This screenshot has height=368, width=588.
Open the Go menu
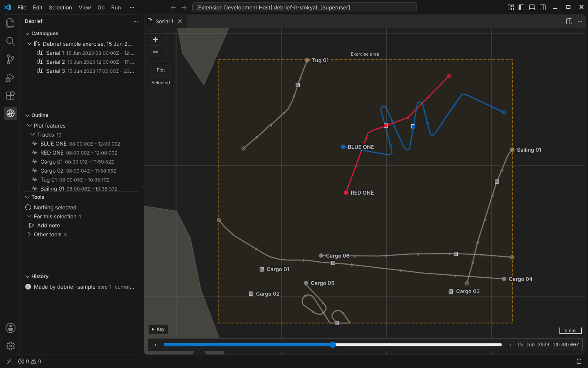[x=101, y=7]
